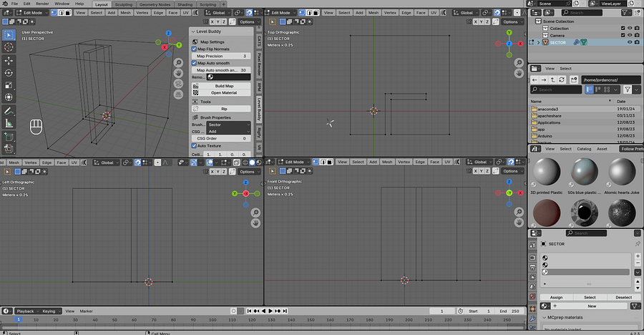
Task: Hide SECTOR object with eye icon
Action: (x=630, y=42)
